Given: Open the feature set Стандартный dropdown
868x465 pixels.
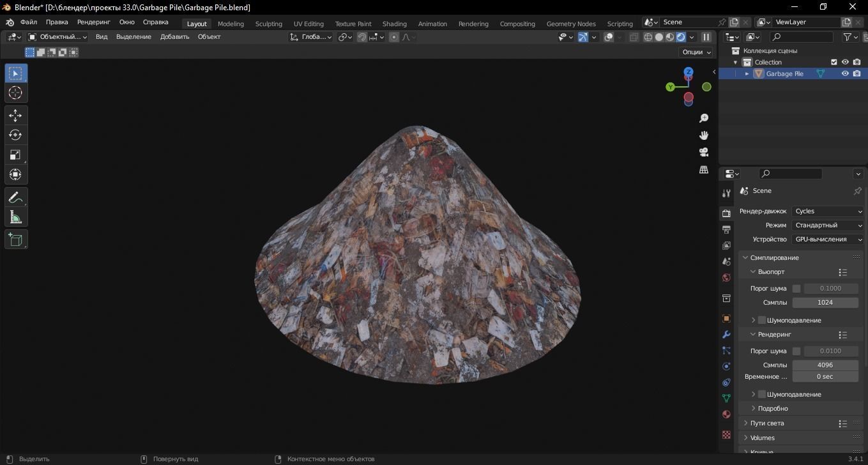Looking at the screenshot, I should click(828, 225).
